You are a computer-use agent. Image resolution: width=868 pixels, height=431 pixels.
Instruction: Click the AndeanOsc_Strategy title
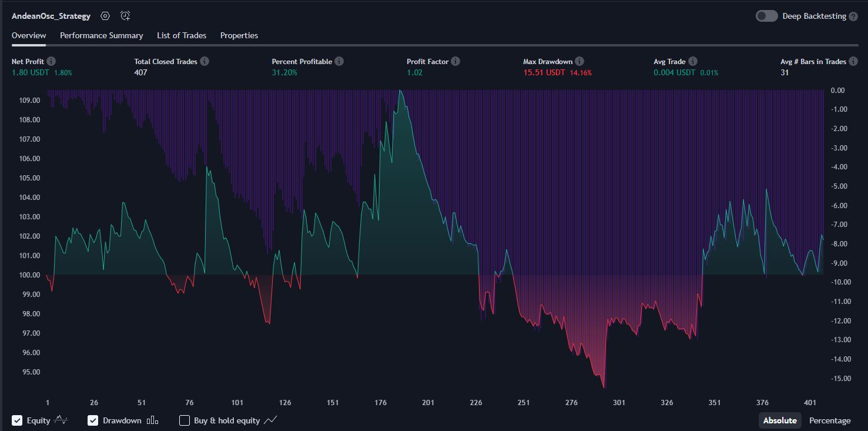tap(51, 16)
